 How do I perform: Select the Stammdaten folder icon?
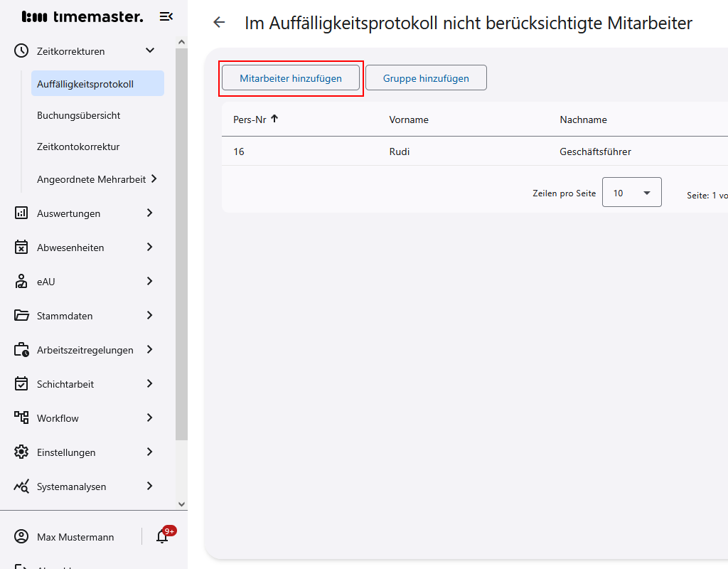[x=21, y=315]
